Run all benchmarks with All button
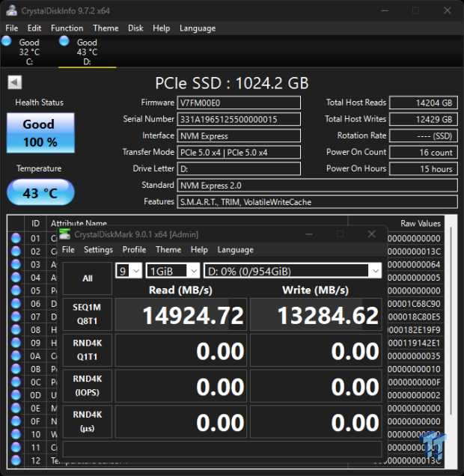This screenshot has width=464, height=476. (x=88, y=278)
